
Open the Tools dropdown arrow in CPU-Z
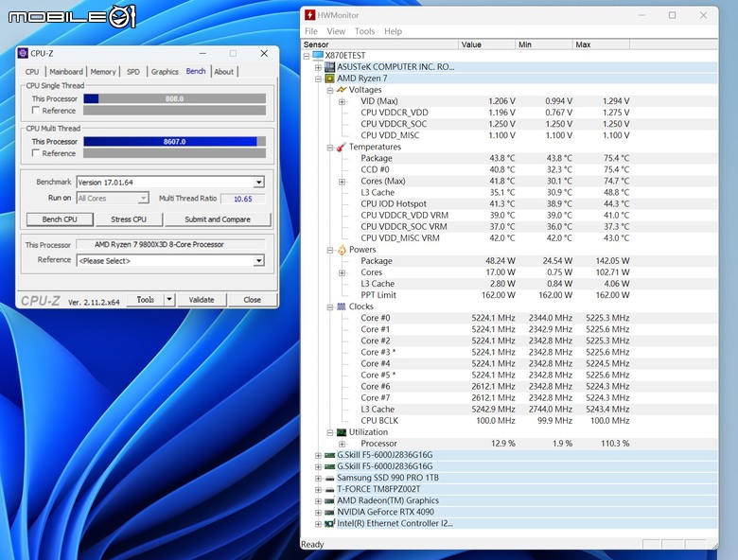[x=169, y=299]
